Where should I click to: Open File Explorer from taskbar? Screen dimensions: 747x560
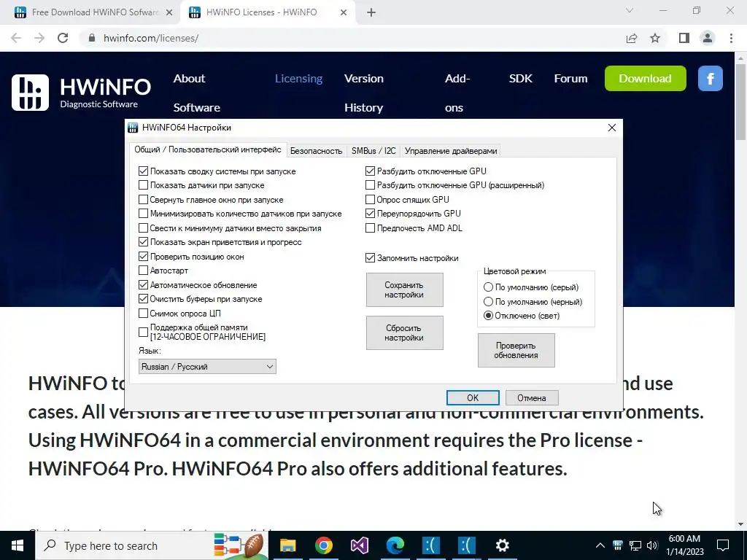click(287, 545)
